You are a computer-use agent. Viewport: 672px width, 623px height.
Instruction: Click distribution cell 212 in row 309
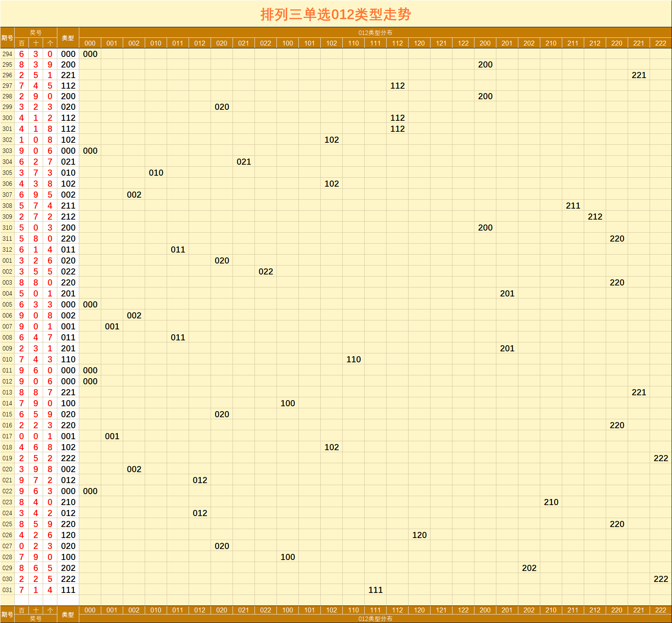pos(595,217)
